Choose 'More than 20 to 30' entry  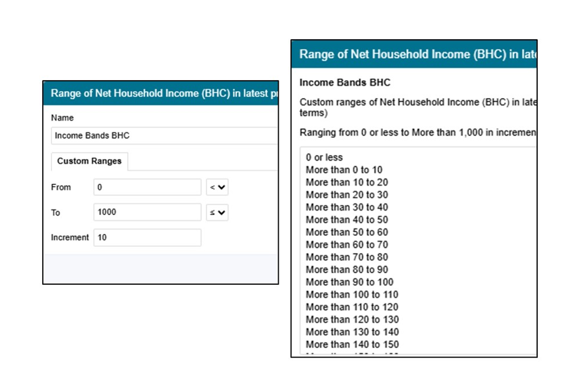click(x=347, y=195)
